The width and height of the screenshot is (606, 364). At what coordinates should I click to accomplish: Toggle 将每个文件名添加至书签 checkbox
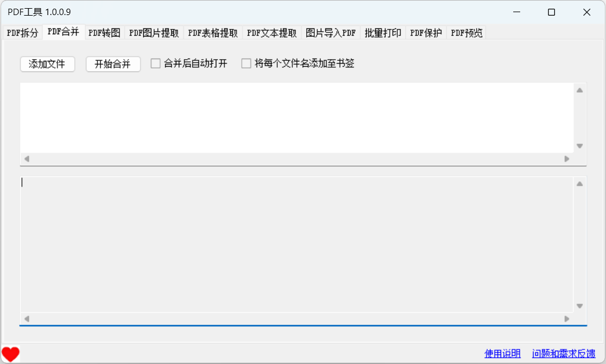(x=246, y=63)
